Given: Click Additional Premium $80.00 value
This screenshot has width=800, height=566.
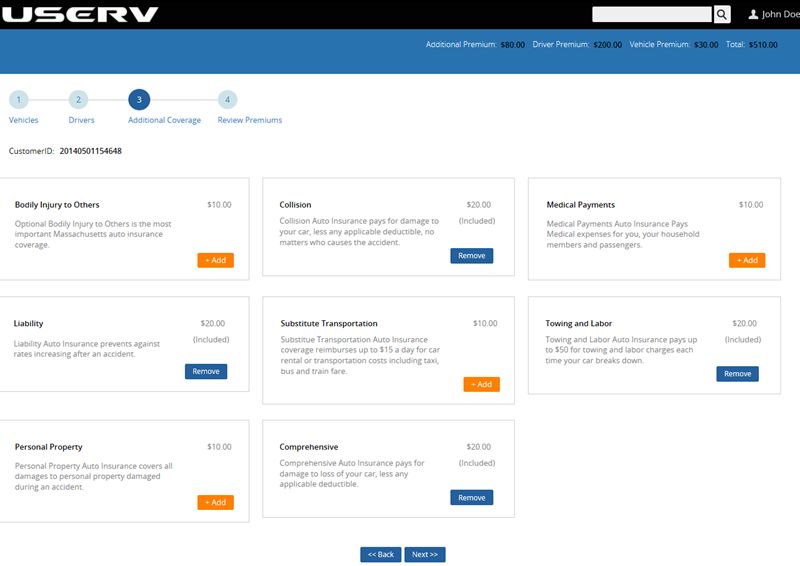Looking at the screenshot, I should (x=513, y=45).
